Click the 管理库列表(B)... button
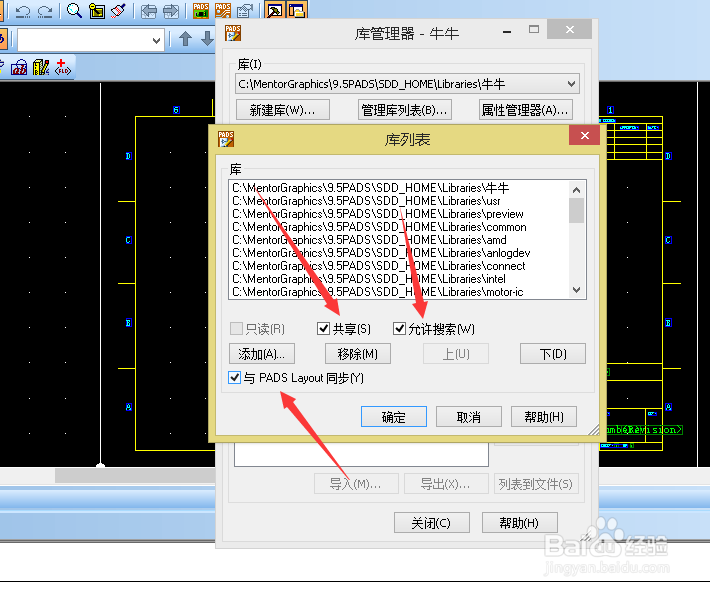This screenshot has width=710, height=593. (404, 110)
